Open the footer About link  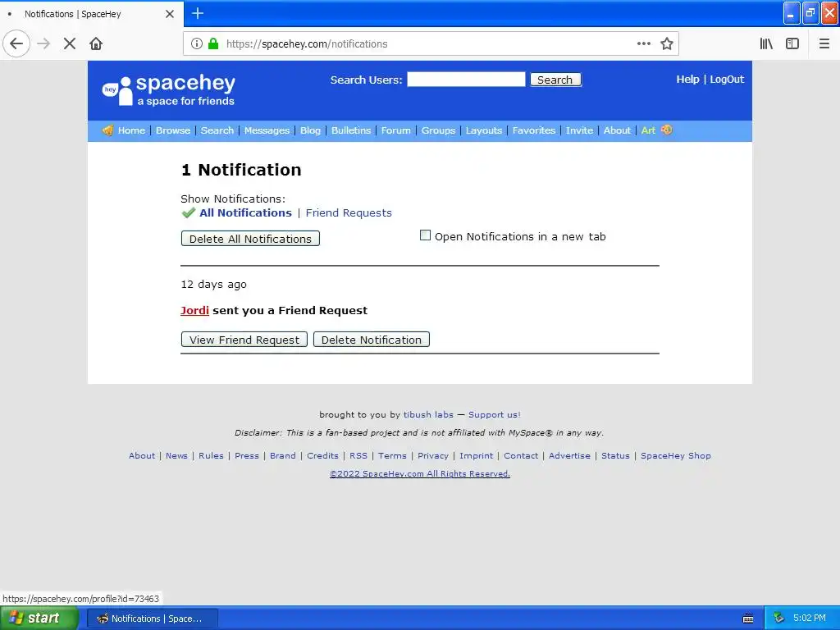[142, 456]
